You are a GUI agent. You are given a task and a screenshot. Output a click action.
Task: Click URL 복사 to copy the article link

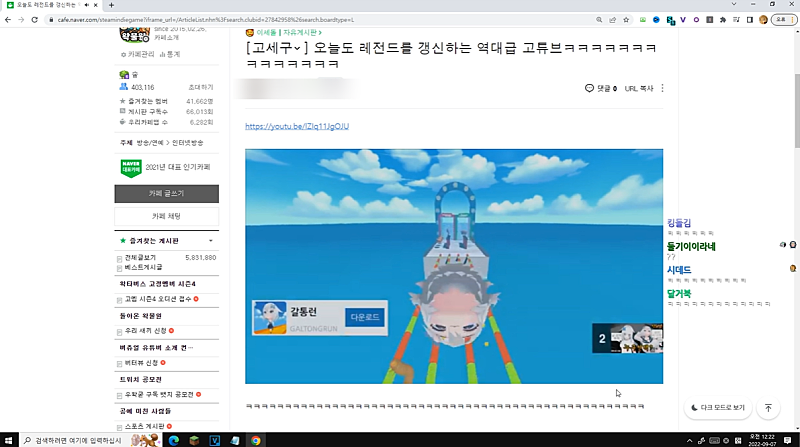(639, 88)
